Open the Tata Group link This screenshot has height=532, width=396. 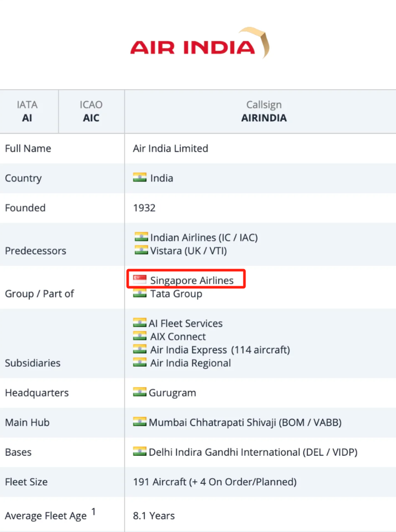[176, 294]
